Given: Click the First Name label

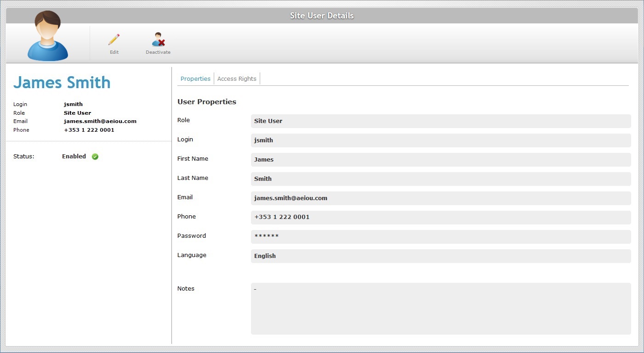Looking at the screenshot, I should pos(193,159).
